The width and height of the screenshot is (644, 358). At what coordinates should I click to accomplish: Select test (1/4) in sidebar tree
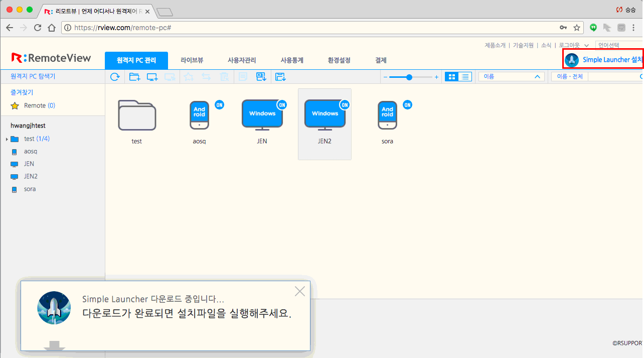point(37,139)
